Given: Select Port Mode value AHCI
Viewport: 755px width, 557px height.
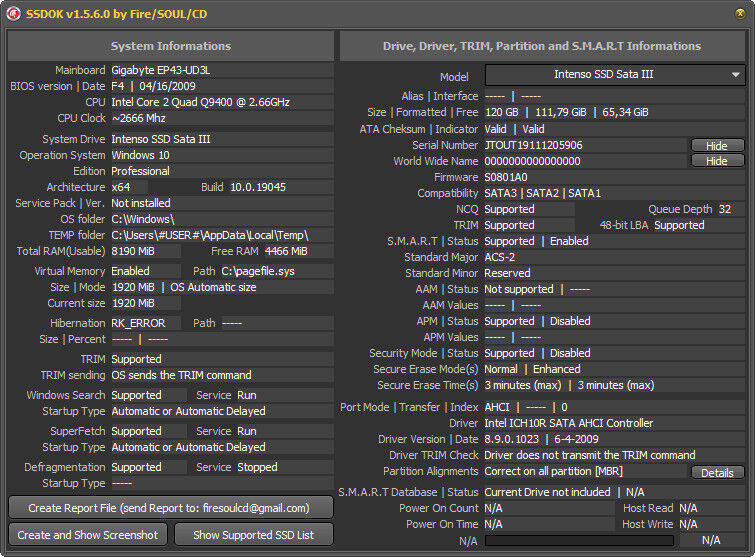Looking at the screenshot, I should click(497, 407).
